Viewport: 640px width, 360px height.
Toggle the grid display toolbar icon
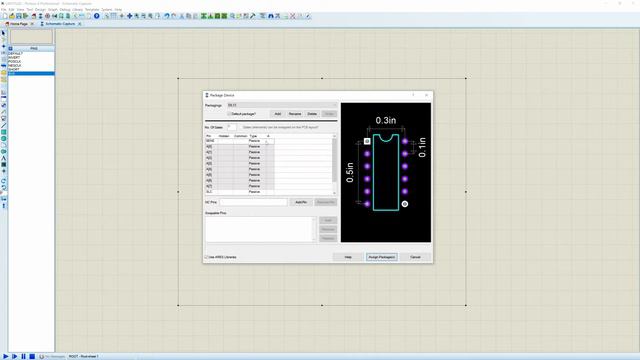tap(113, 16)
